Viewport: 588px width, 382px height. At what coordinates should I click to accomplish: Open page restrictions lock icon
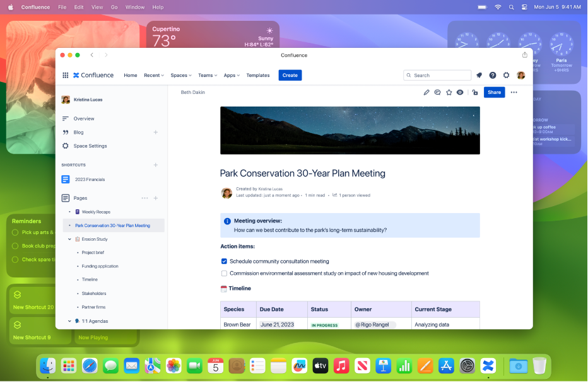tap(475, 93)
